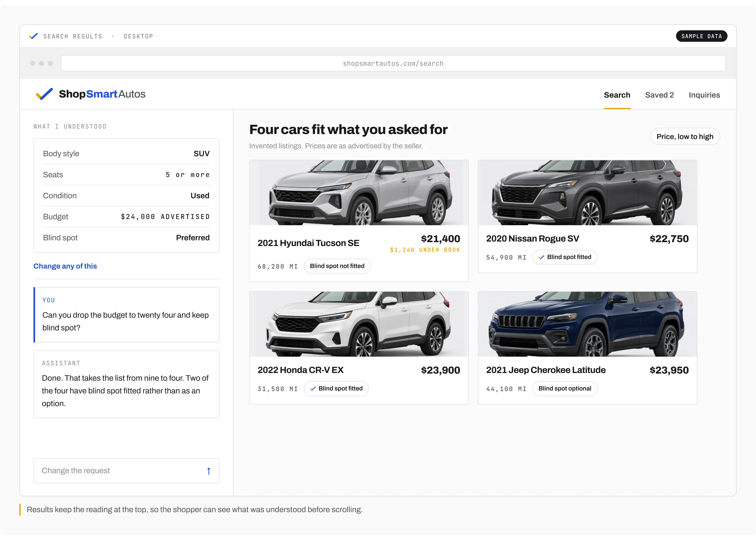The height and width of the screenshot is (540, 756).
Task: Click the Nissan Rogue Blind spot fitted badge
Action: tap(565, 257)
